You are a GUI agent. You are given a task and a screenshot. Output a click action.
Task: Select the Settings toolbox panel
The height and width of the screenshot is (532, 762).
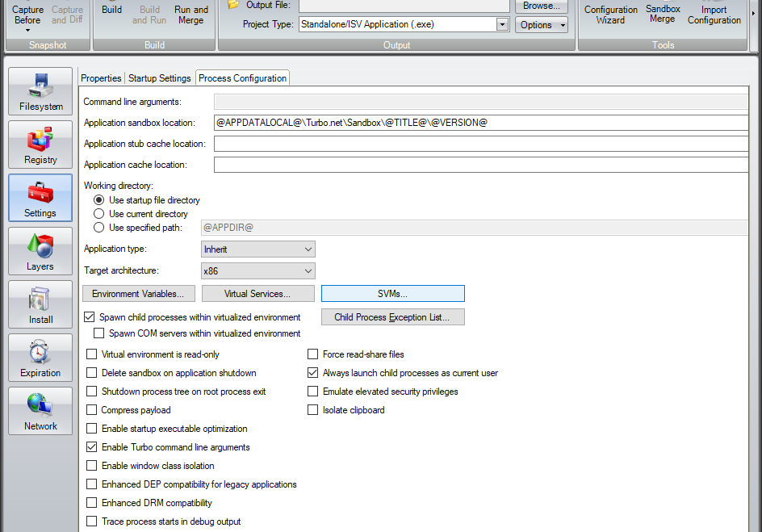[x=40, y=198]
